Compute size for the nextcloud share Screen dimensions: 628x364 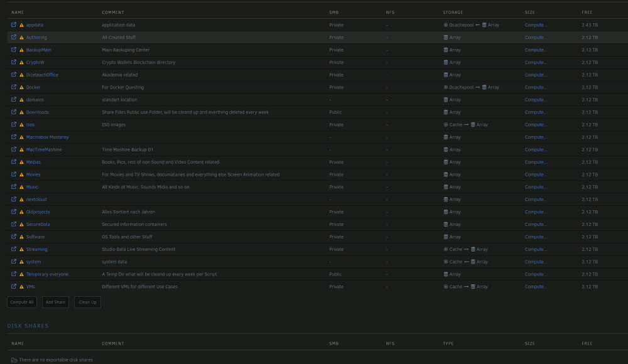click(x=536, y=200)
